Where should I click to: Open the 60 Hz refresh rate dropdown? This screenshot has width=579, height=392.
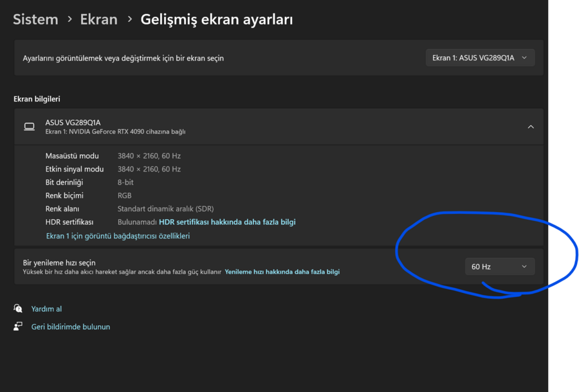point(500,267)
